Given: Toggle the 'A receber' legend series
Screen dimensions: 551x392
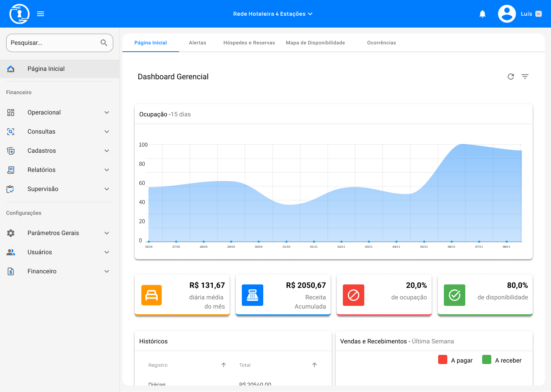Looking at the screenshot, I should pyautogui.click(x=502, y=360).
